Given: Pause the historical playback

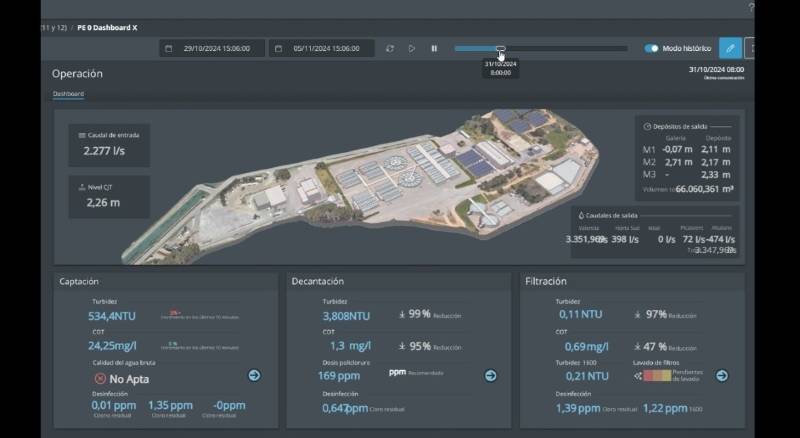Looking at the screenshot, I should tap(434, 48).
